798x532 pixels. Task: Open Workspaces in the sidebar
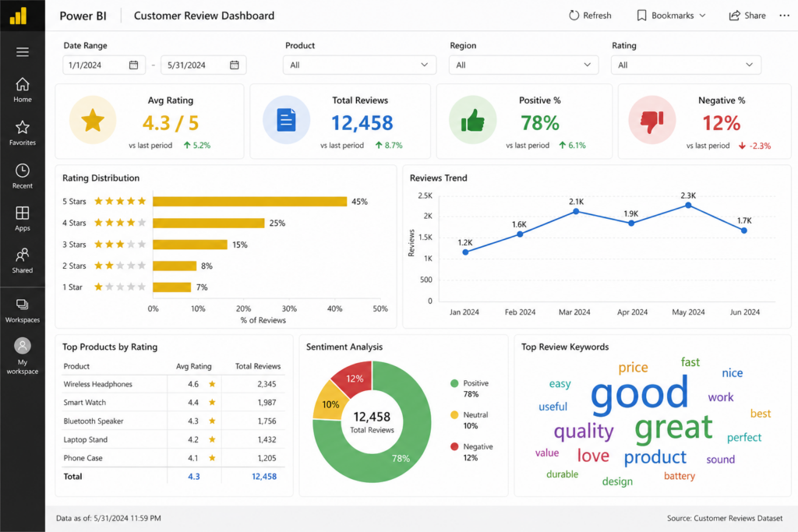[x=23, y=311]
